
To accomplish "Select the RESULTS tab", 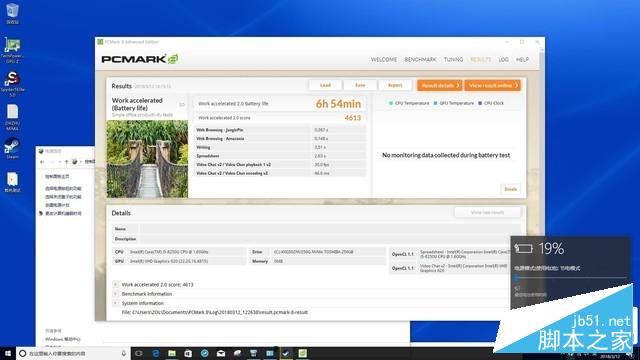I will tap(480, 60).
